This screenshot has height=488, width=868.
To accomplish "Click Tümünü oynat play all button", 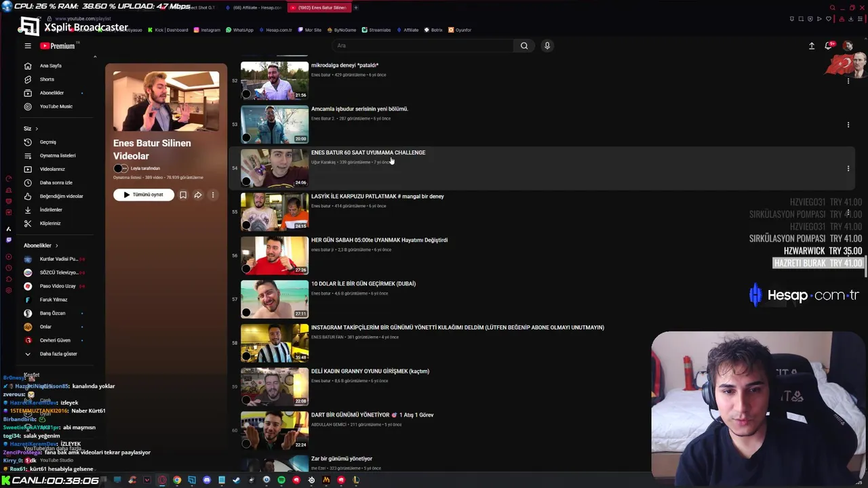I will tap(144, 195).
